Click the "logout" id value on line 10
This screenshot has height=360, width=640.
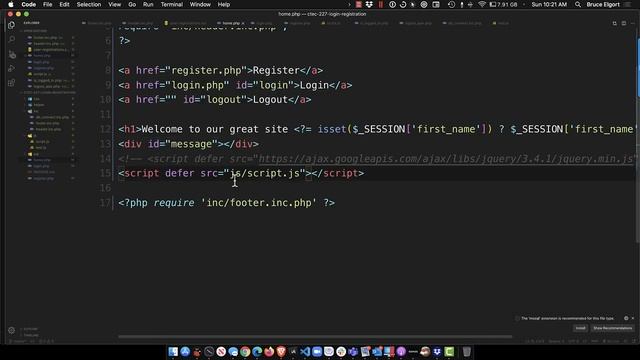224,100
